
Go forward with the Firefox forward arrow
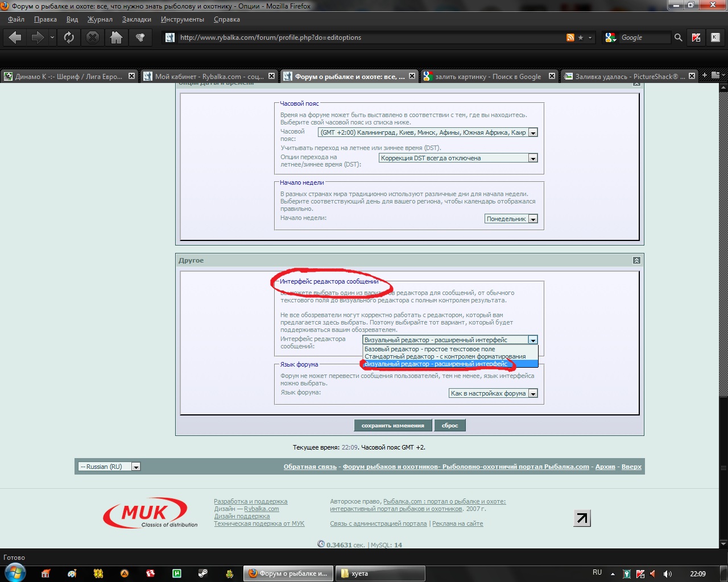(38, 38)
